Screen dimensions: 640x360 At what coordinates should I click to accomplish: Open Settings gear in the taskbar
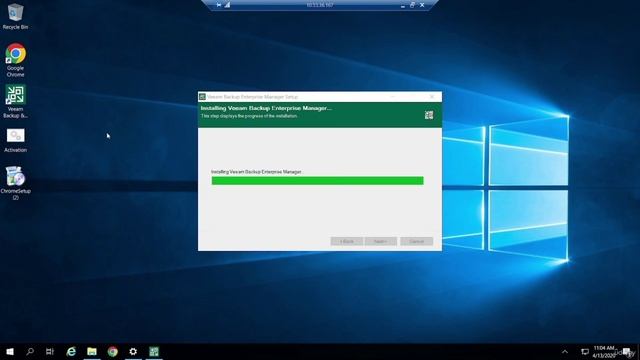coord(133,351)
